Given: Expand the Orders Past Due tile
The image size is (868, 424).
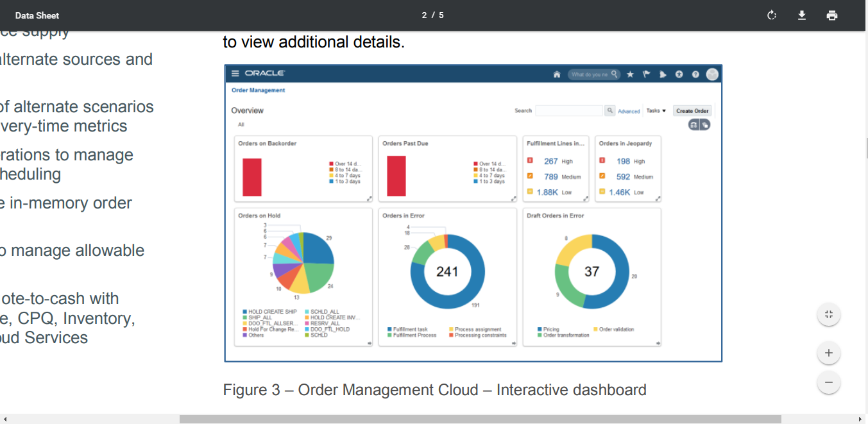Looking at the screenshot, I should tap(513, 199).
